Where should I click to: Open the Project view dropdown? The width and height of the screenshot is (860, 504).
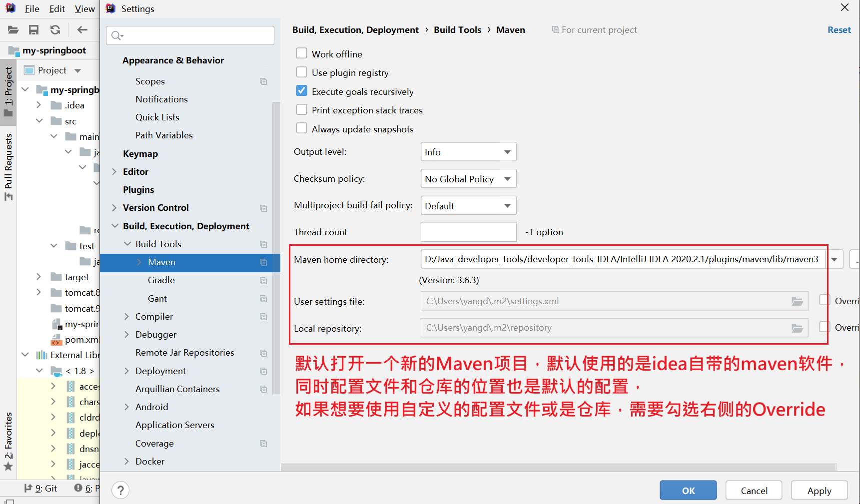[77, 70]
